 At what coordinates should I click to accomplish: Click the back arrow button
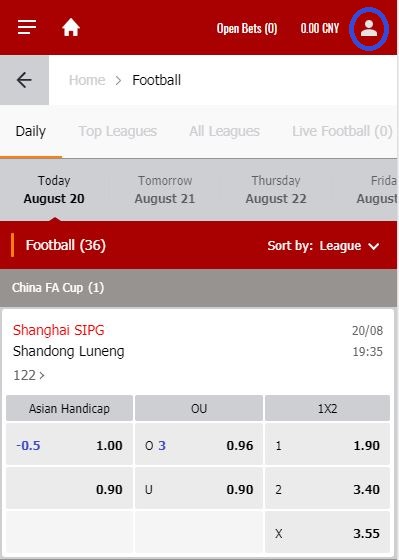[x=24, y=80]
